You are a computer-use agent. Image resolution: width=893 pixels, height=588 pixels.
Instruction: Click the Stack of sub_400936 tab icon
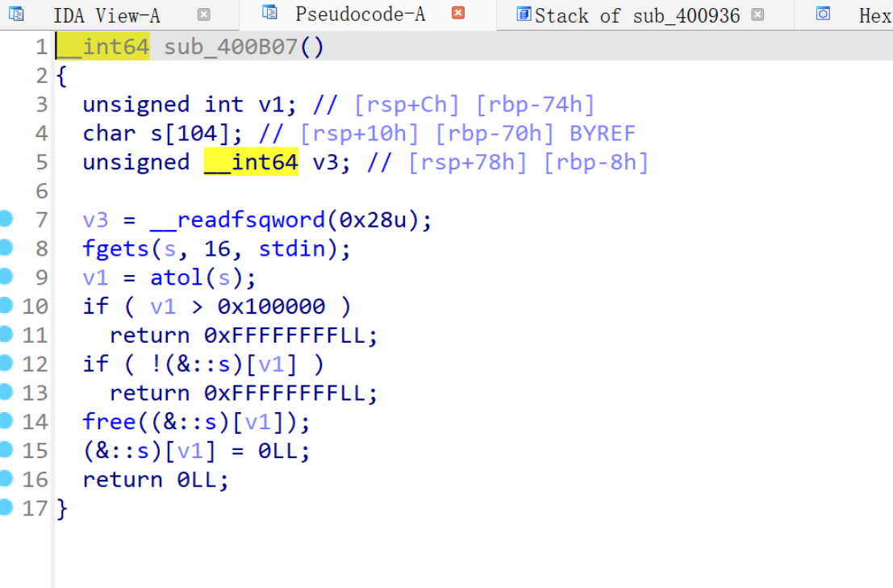pyautogui.click(x=524, y=14)
